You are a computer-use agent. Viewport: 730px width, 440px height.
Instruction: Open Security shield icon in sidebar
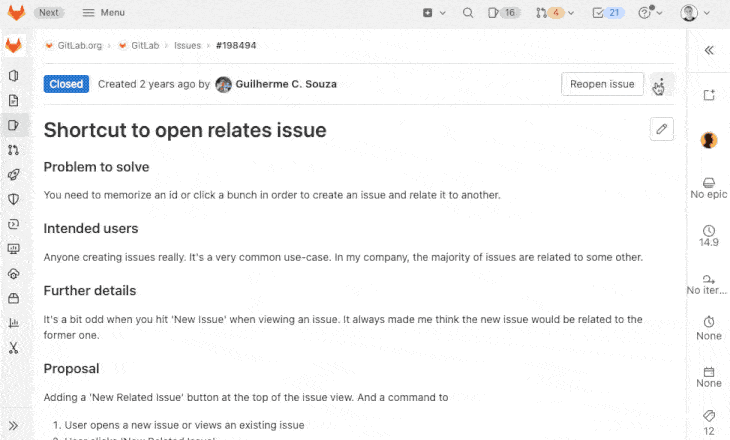[x=14, y=199]
